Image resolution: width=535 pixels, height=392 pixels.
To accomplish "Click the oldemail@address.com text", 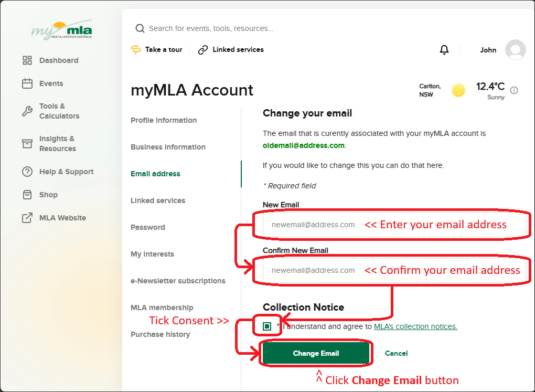I will pyautogui.click(x=304, y=145).
